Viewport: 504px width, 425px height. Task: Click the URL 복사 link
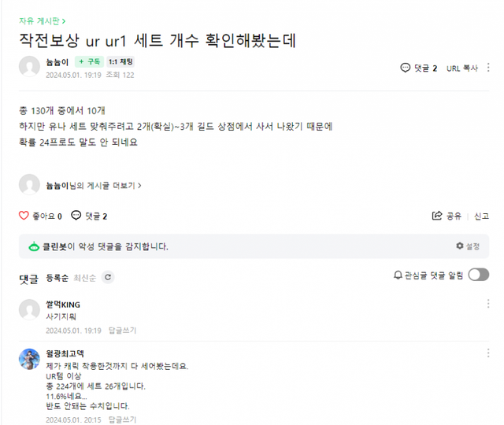tap(462, 68)
